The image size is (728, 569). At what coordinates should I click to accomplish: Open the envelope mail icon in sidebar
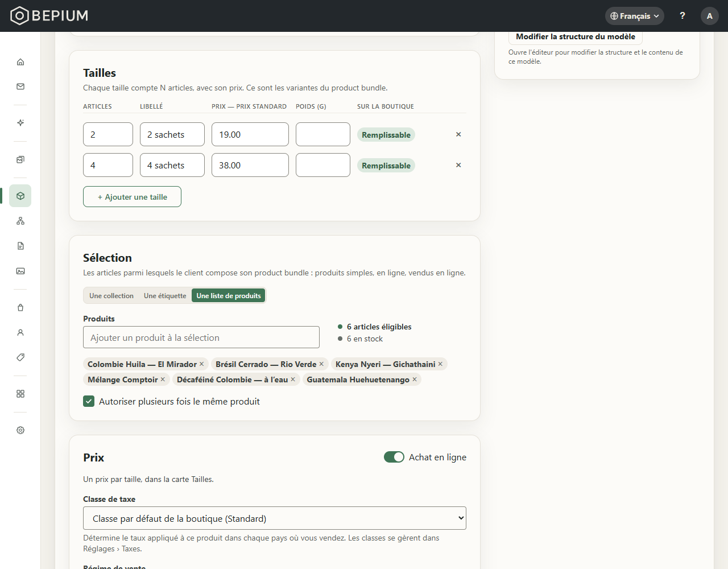tap(20, 86)
